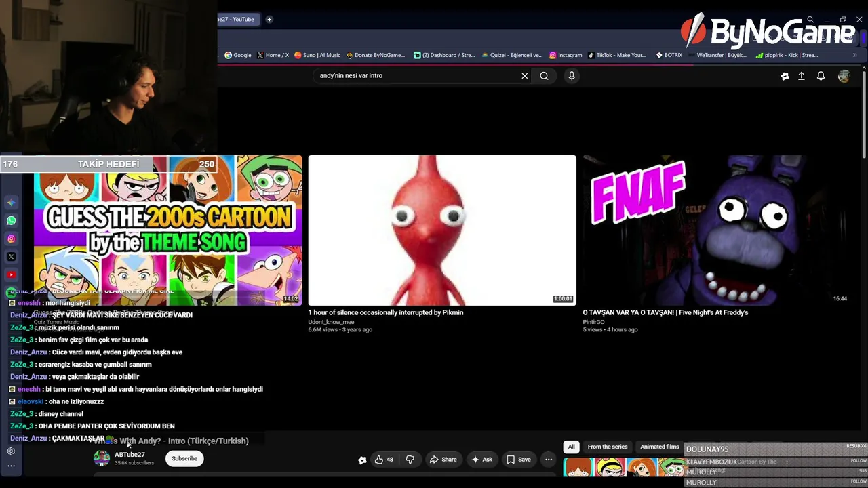This screenshot has width=868, height=488.
Task: Clear the YouTube search query
Action: 524,76
